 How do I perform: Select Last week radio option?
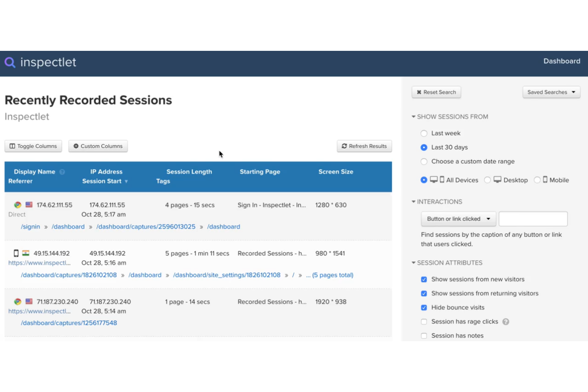tap(424, 133)
